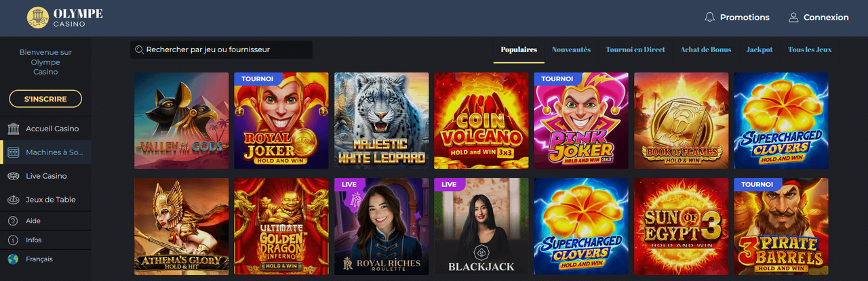Open Aide via the question mark icon
Image resolution: width=868 pixels, height=281 pixels.
pyautogui.click(x=13, y=221)
